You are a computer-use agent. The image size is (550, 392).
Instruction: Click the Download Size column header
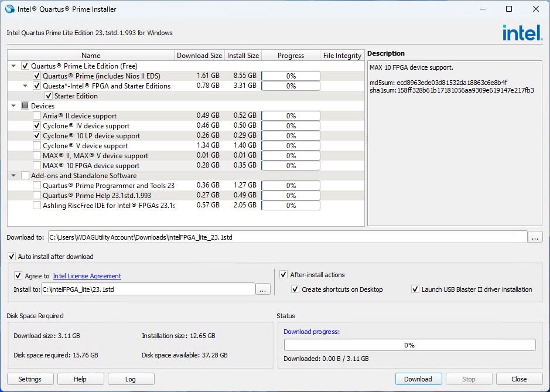(x=199, y=56)
